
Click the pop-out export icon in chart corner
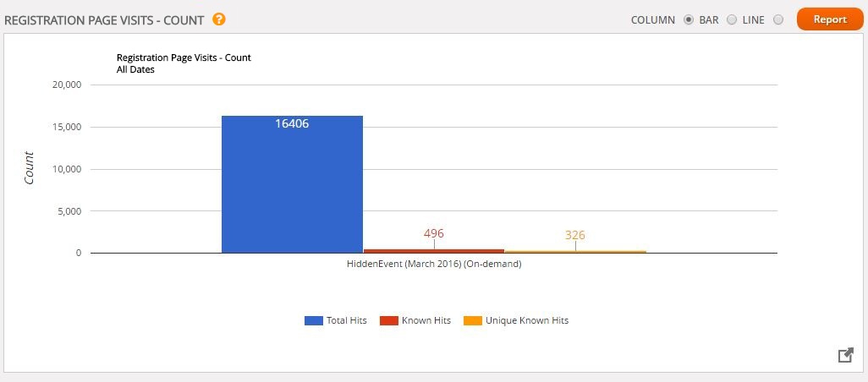pyautogui.click(x=845, y=356)
